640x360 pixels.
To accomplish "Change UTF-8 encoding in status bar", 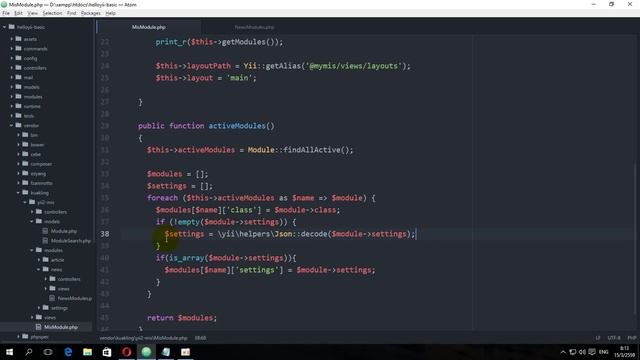I will tap(614, 338).
